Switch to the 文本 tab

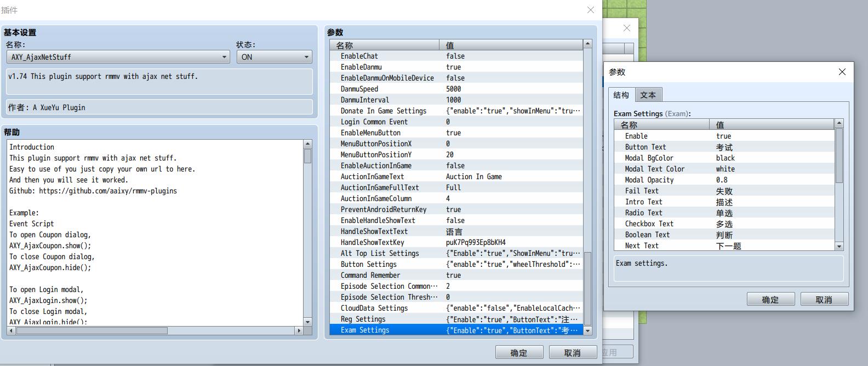click(648, 95)
